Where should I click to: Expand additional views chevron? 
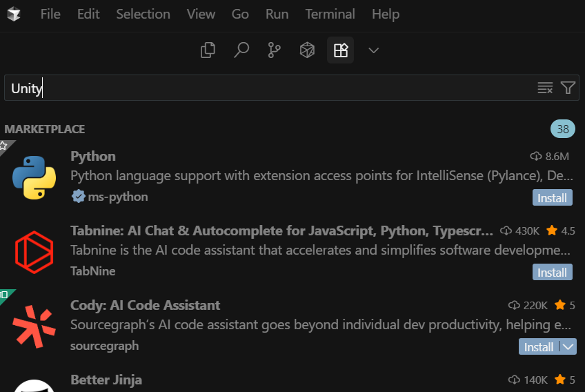point(374,50)
